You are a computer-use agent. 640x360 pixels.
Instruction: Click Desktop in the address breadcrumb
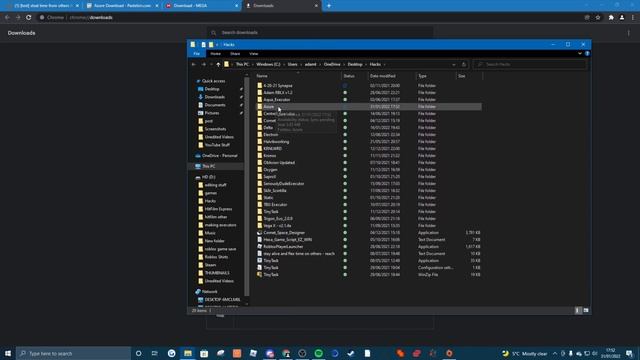tap(355, 64)
